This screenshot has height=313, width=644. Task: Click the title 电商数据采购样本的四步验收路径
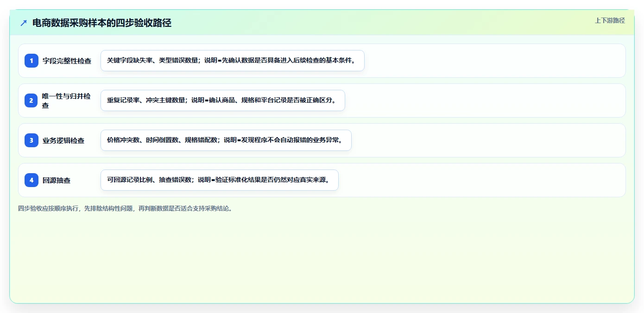[x=102, y=23]
